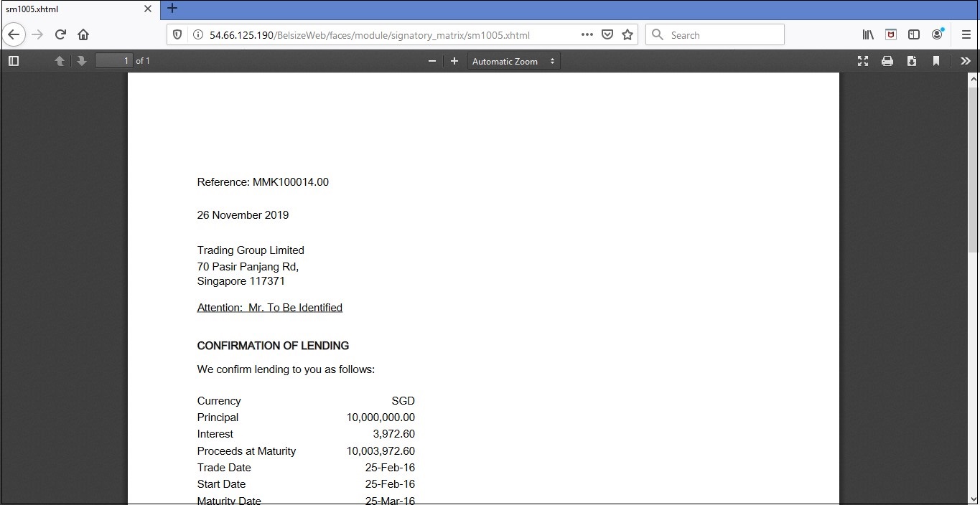Click the date 26 November 2019
The image size is (980, 505).
pos(243,215)
